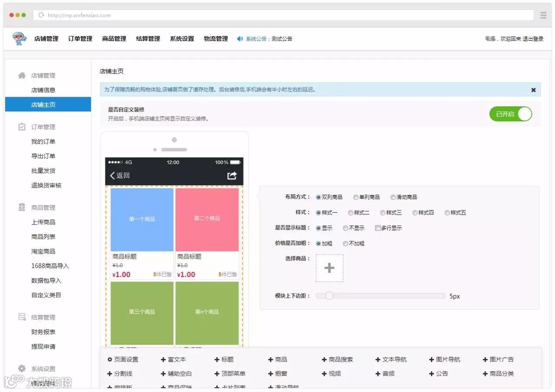Choose 样式一 style radio

(319, 213)
